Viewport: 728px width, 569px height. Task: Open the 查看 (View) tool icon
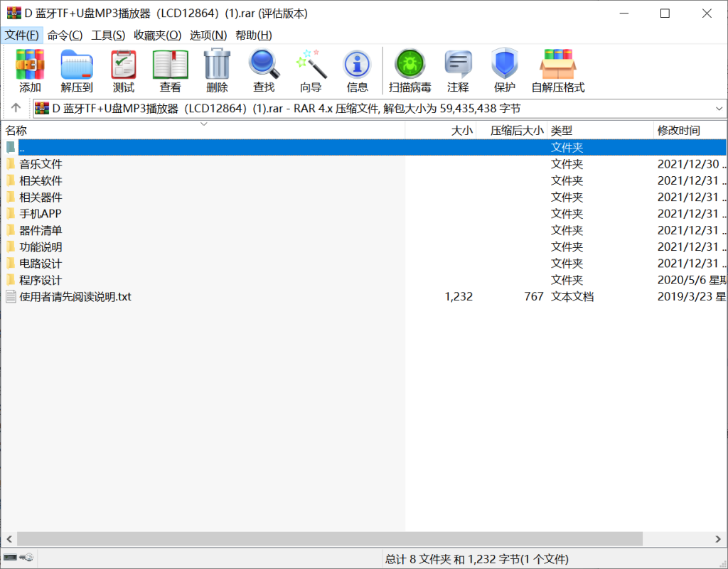170,70
